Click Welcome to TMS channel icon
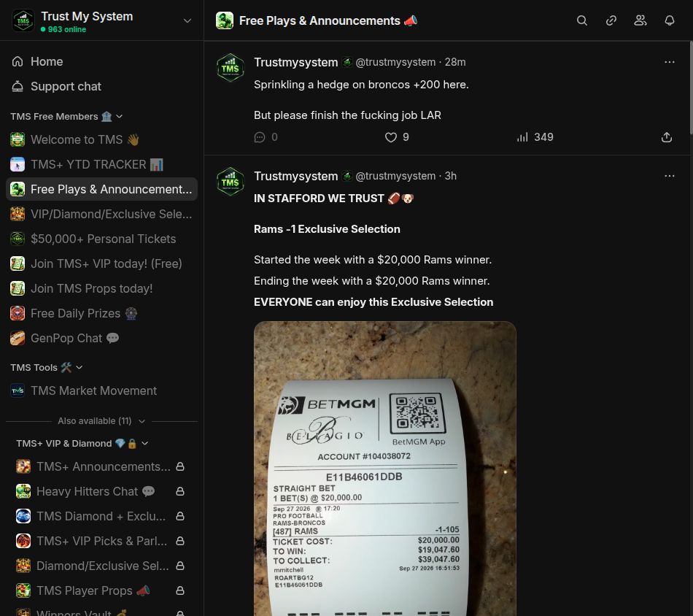 (x=18, y=139)
